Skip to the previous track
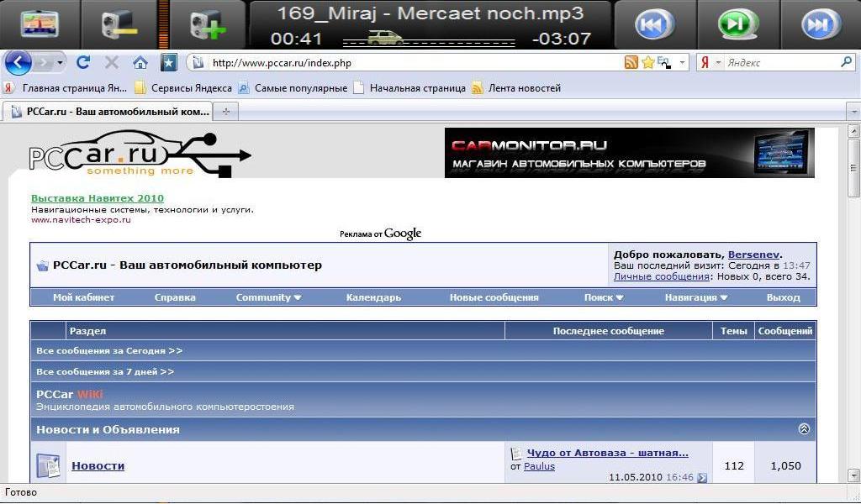The height and width of the screenshot is (504, 861). [x=652, y=24]
